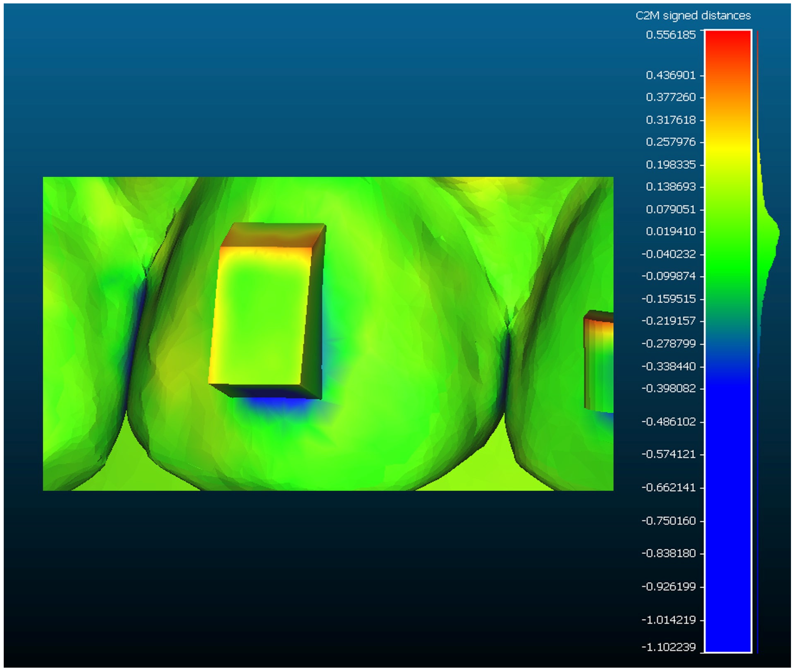The image size is (795, 672).
Task: Click the -1.102239 minimum scale label
Action: point(669,647)
